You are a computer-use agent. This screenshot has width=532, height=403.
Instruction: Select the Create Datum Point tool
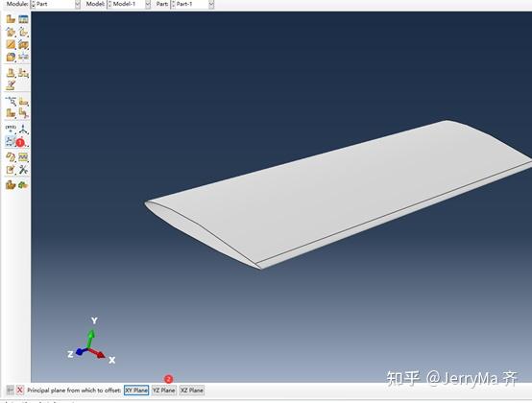coord(11,130)
